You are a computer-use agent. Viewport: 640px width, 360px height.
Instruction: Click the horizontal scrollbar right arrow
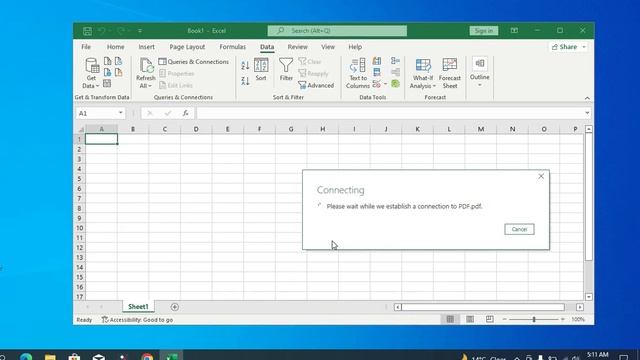click(x=580, y=307)
